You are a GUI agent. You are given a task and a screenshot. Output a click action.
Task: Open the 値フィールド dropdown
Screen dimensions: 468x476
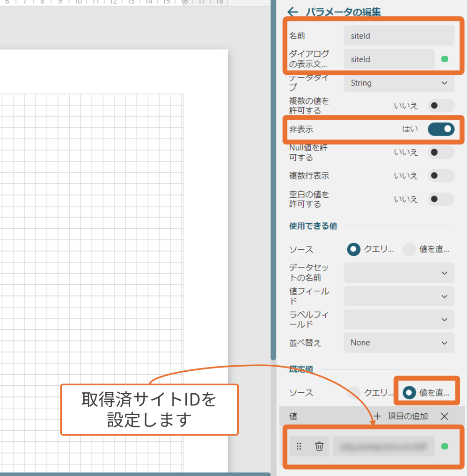point(398,296)
